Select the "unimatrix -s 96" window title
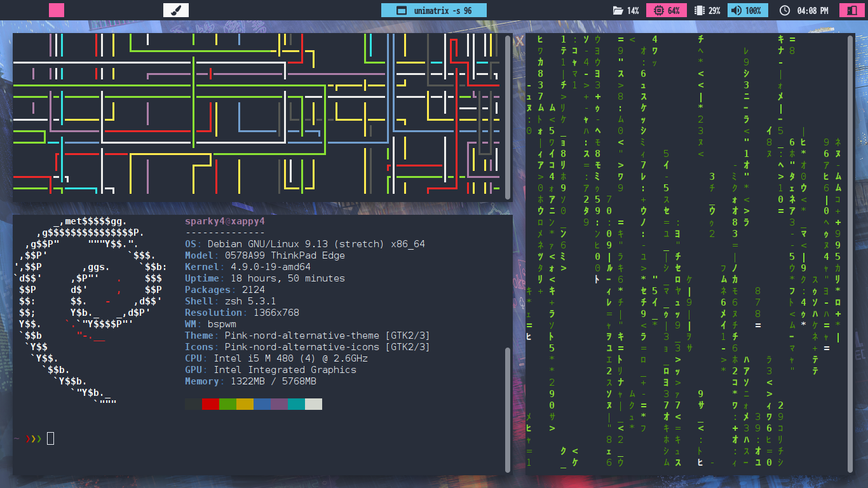The image size is (868, 488). pos(442,10)
